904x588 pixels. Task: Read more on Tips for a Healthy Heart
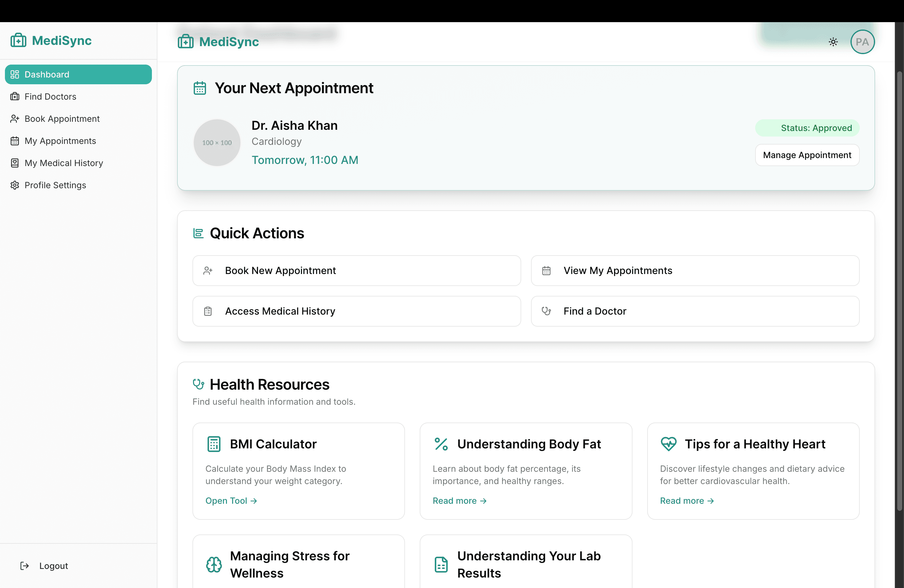[x=687, y=501]
